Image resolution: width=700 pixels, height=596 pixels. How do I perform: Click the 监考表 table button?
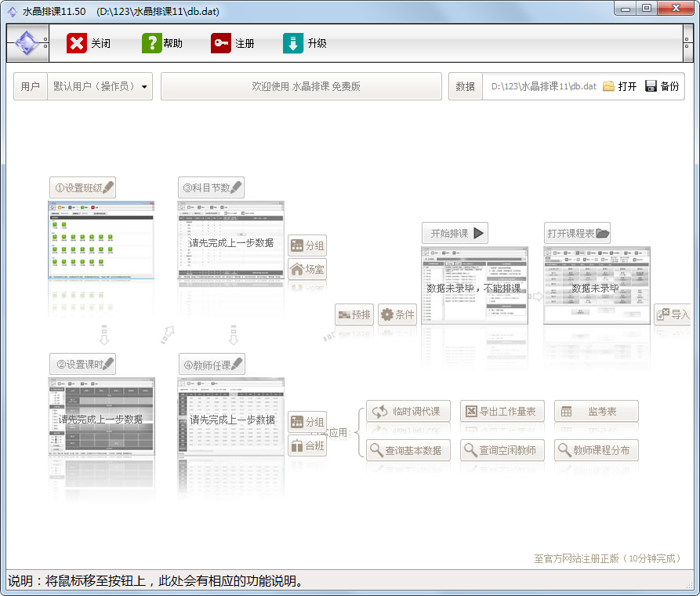pos(597,412)
